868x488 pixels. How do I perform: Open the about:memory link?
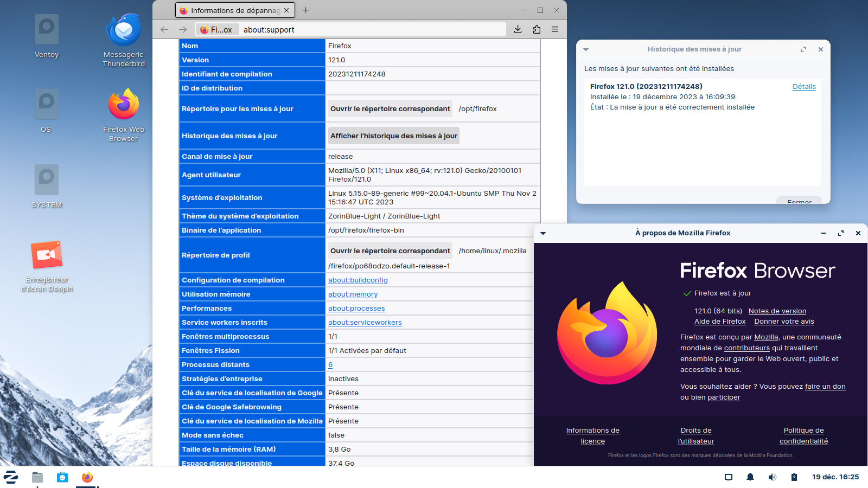(x=353, y=294)
